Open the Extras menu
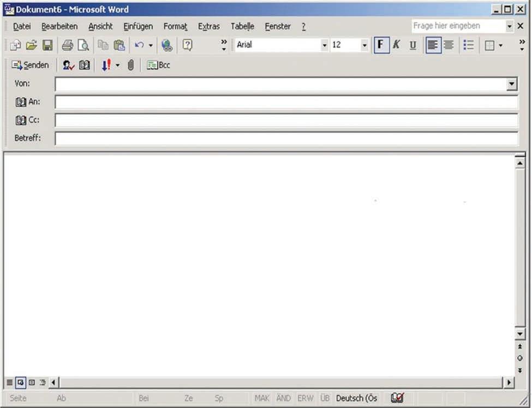The height and width of the screenshot is (408, 532). click(x=208, y=26)
